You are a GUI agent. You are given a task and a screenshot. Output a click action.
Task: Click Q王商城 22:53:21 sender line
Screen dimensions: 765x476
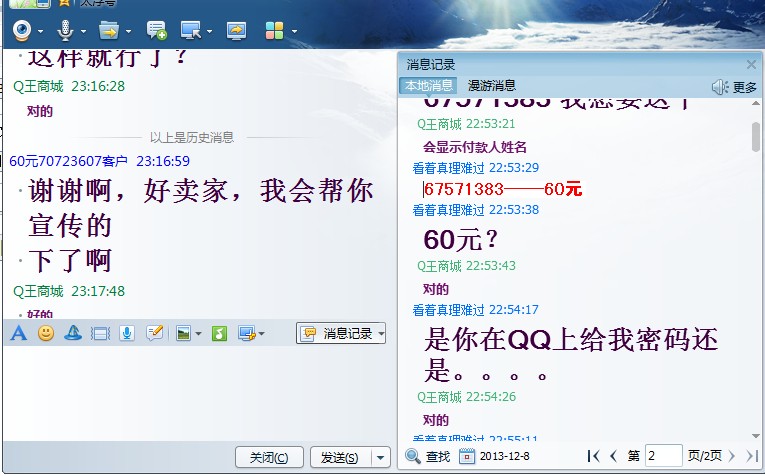(466, 124)
